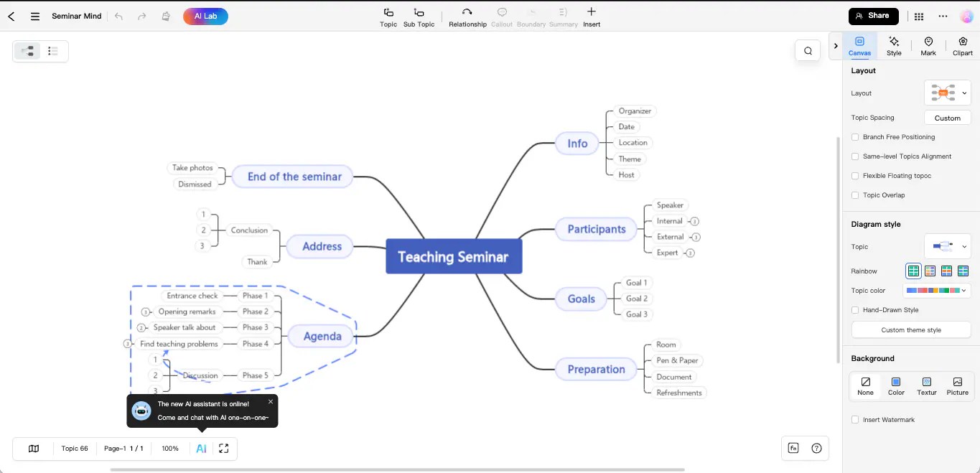
Task: Click the search magnifier button
Action: [808, 51]
